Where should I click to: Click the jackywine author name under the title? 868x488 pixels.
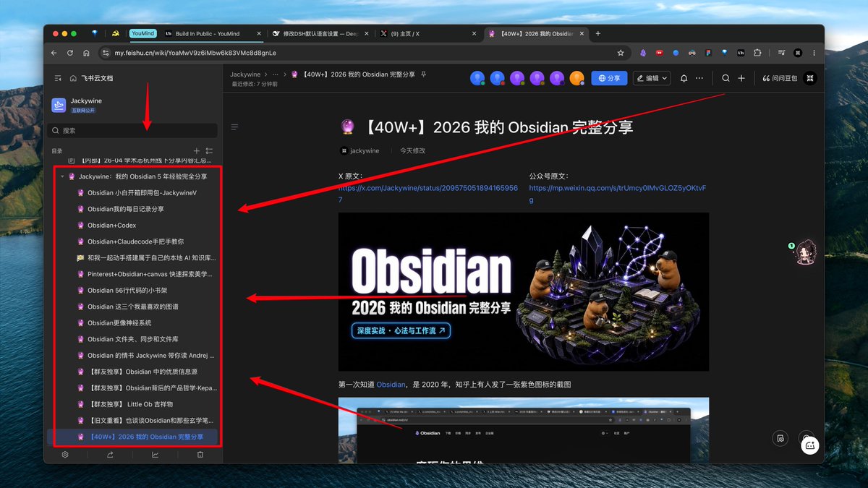365,150
